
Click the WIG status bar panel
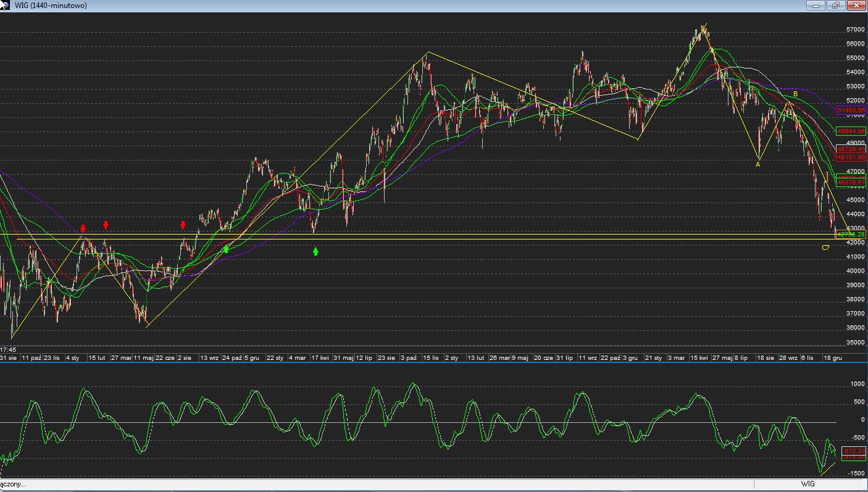point(808,485)
